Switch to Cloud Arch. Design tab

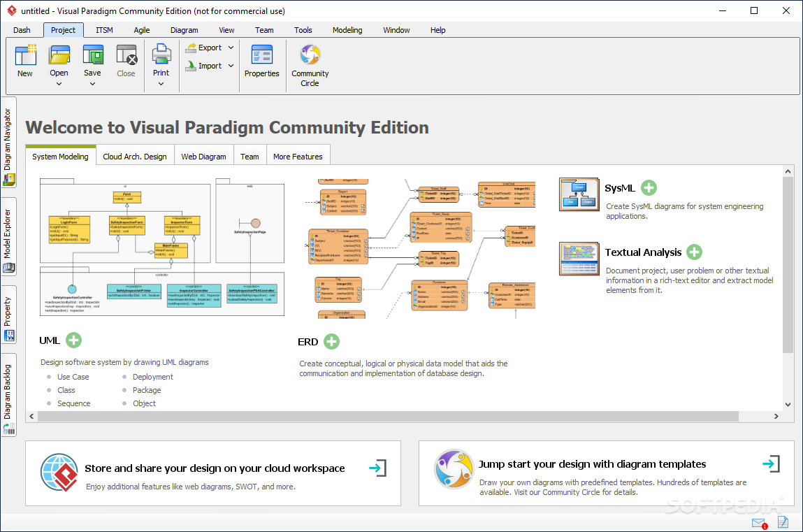tap(135, 157)
